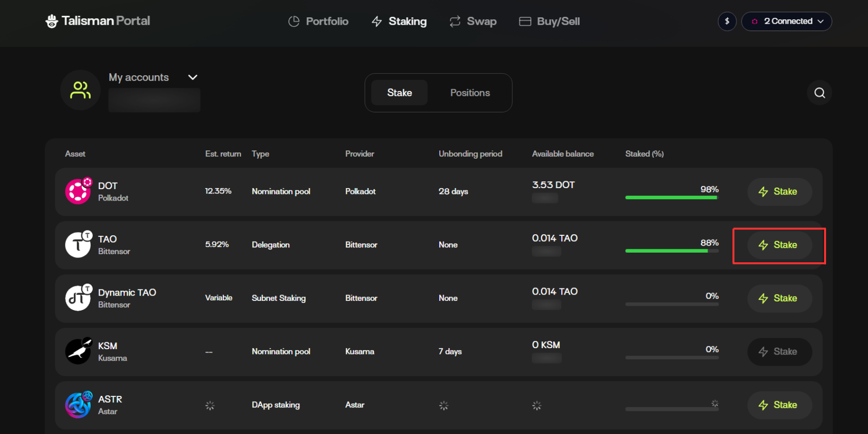Click the My accounts avatar icon
Image resolution: width=868 pixels, height=434 pixels.
[81, 90]
